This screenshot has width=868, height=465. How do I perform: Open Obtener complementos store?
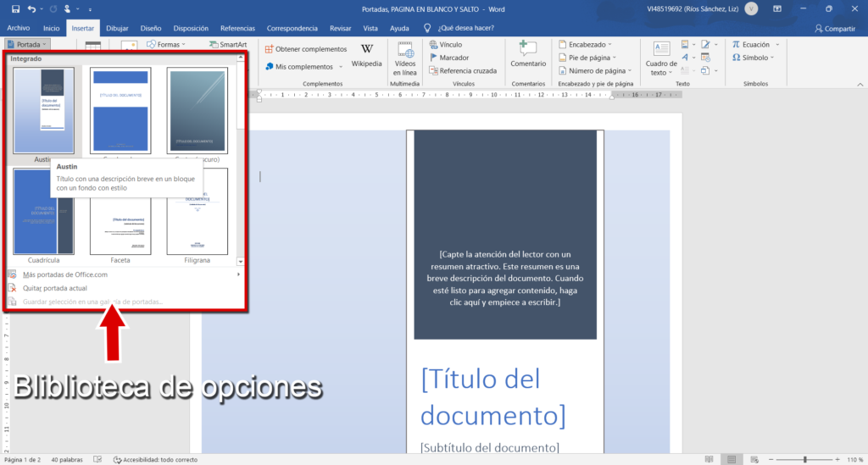[x=305, y=49]
